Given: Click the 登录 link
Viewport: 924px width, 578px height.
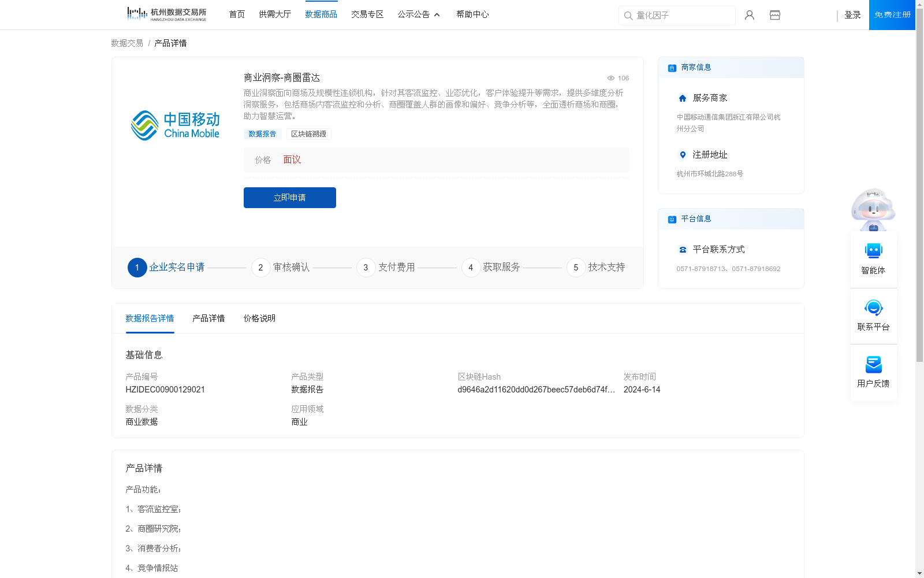Looking at the screenshot, I should [x=852, y=15].
